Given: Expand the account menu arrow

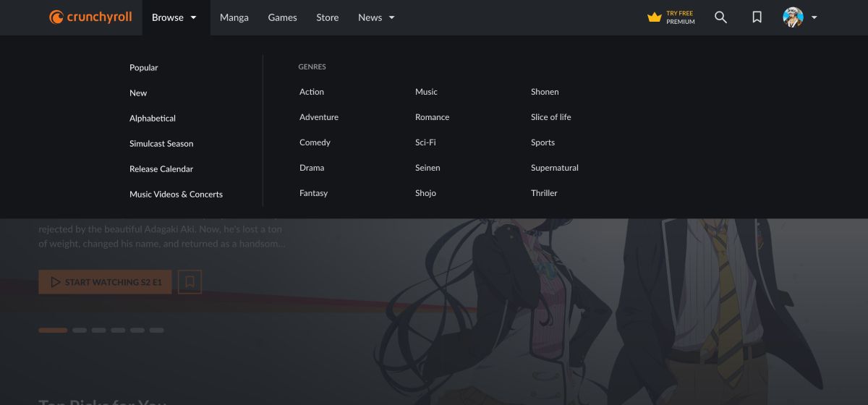Looking at the screenshot, I should pyautogui.click(x=814, y=17).
